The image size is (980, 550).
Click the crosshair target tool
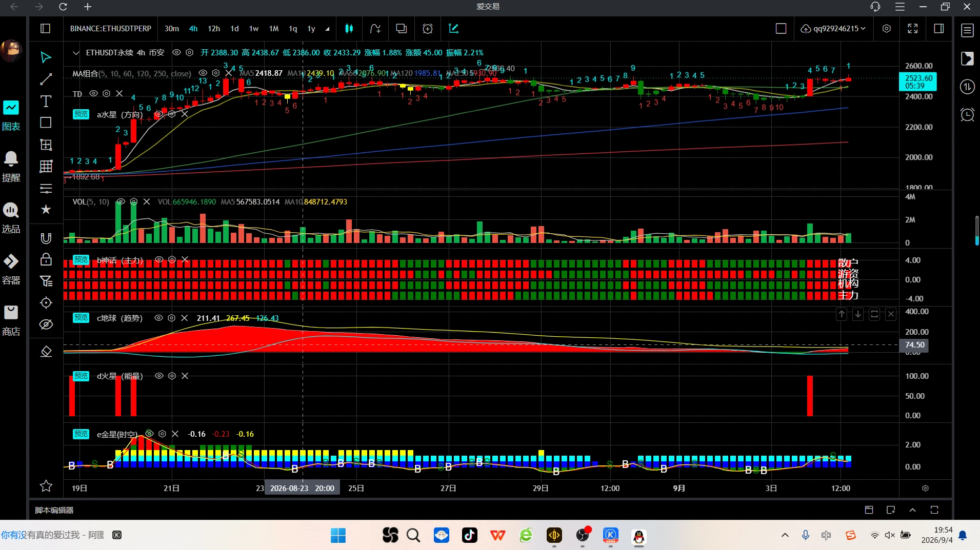coord(46,303)
